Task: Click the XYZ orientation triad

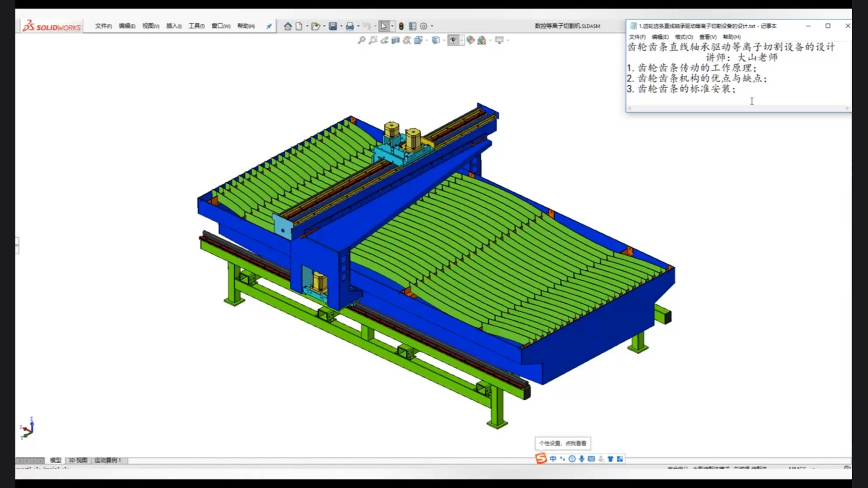Action: click(x=27, y=428)
